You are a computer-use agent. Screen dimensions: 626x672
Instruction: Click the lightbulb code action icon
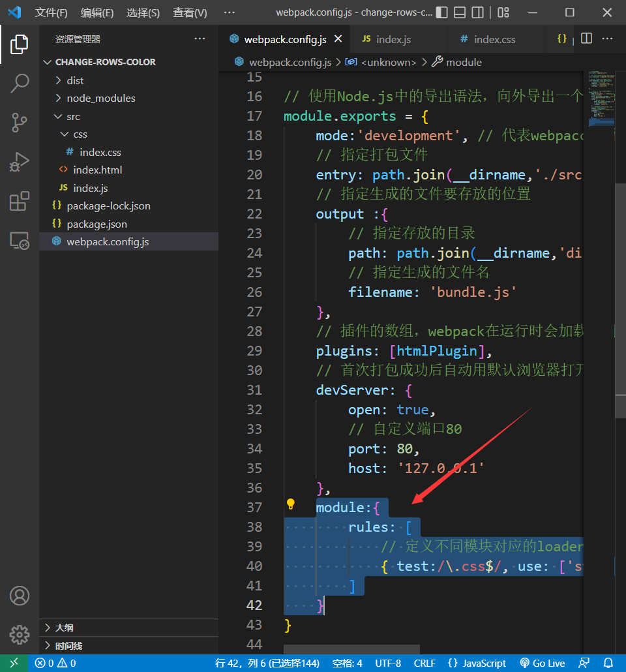pyautogui.click(x=291, y=504)
